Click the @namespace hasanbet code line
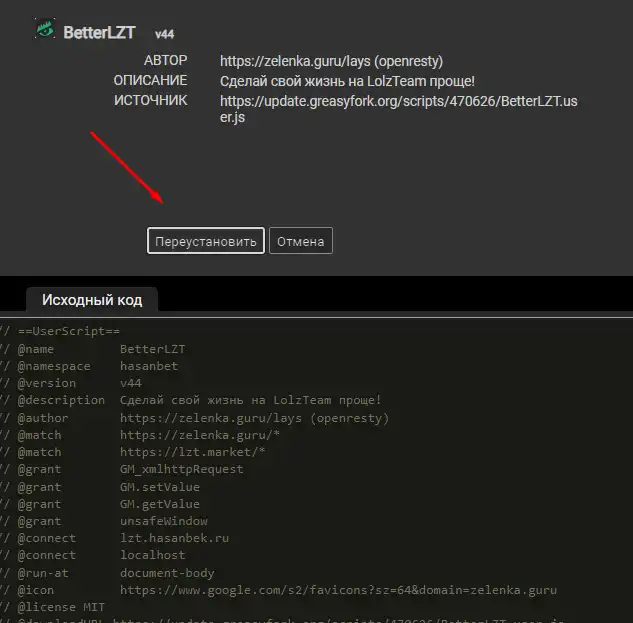The width and height of the screenshot is (633, 623). click(89, 366)
